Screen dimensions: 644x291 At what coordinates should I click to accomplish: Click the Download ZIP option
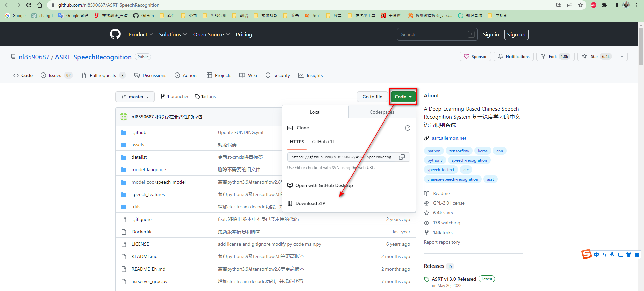click(x=310, y=203)
